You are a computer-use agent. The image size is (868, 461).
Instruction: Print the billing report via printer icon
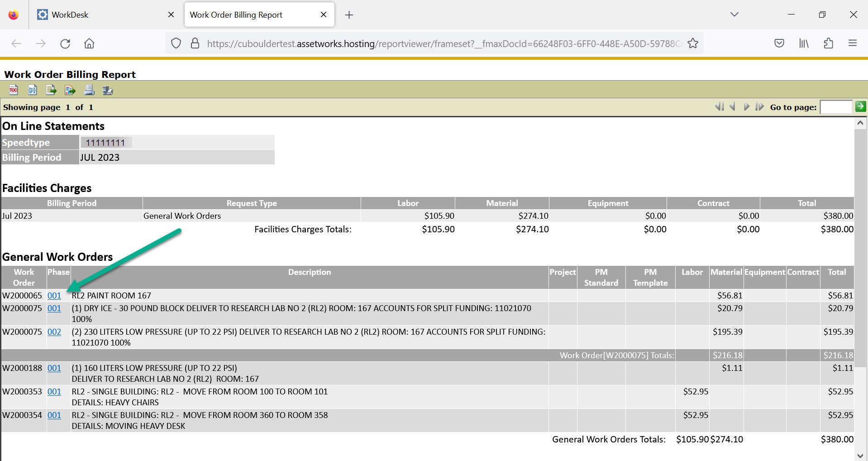[89, 90]
